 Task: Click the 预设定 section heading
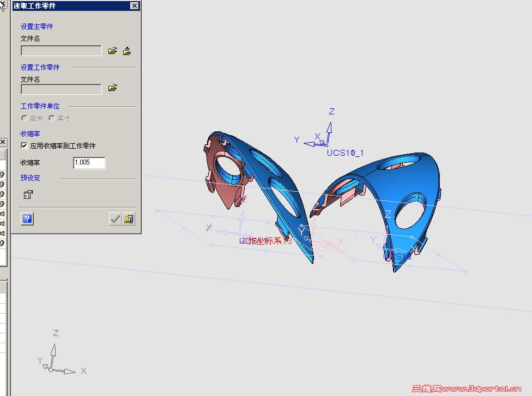pyautogui.click(x=30, y=178)
